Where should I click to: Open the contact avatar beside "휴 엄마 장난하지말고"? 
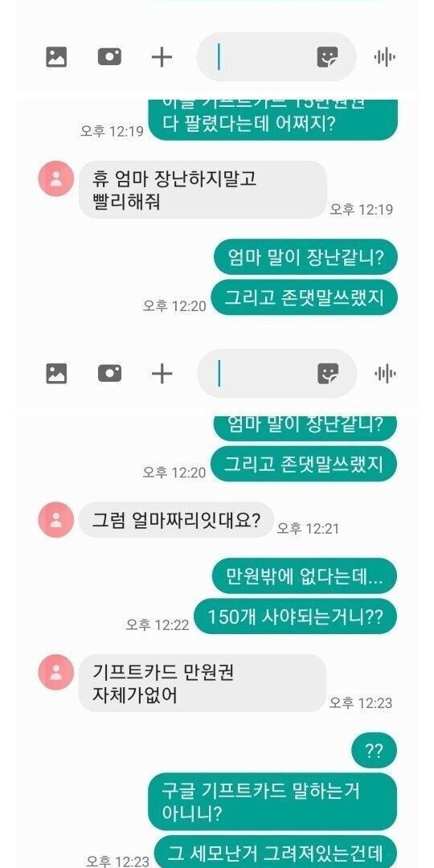tap(56, 178)
